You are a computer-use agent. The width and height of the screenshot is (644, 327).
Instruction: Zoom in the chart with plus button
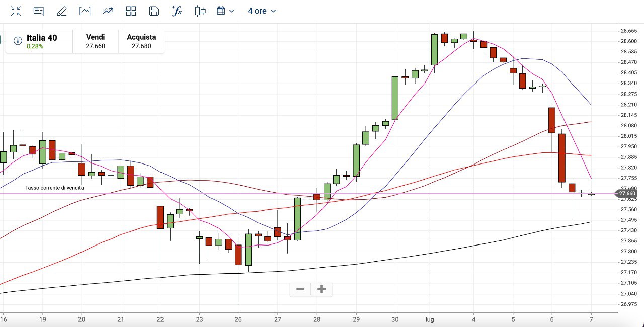point(321,289)
